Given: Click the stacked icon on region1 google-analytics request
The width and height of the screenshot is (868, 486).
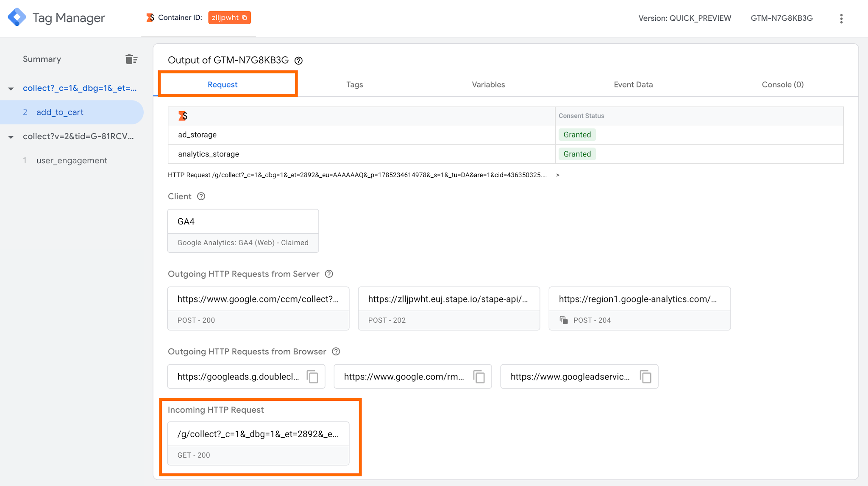Looking at the screenshot, I should (x=564, y=320).
